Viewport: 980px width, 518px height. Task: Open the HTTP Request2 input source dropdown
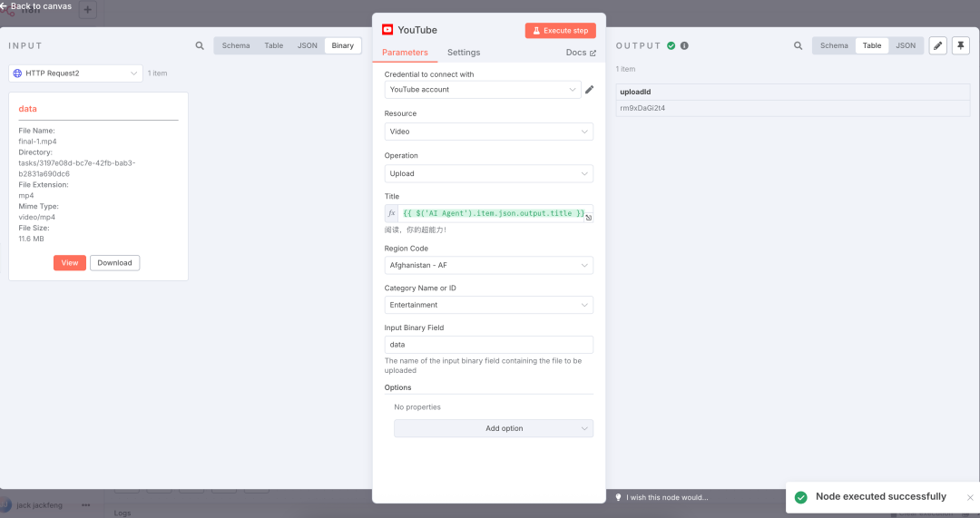pos(75,73)
